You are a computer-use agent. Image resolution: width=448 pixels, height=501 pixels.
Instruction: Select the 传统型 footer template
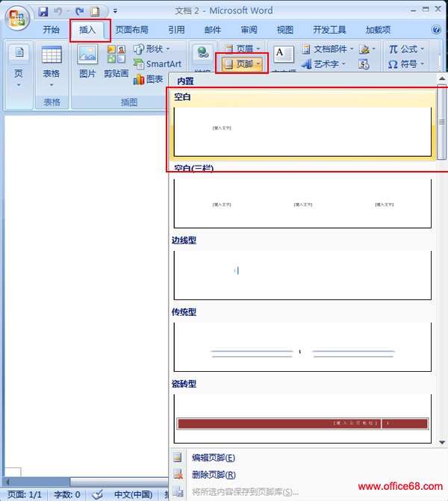pyautogui.click(x=302, y=340)
